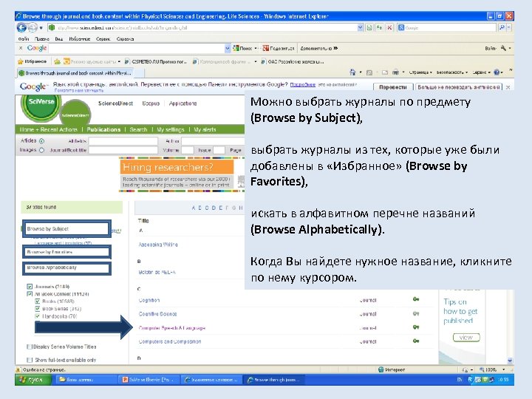The height and width of the screenshot is (399, 532).
Task: Click the Read mail icon in the command bar
Action: (x=385, y=72)
